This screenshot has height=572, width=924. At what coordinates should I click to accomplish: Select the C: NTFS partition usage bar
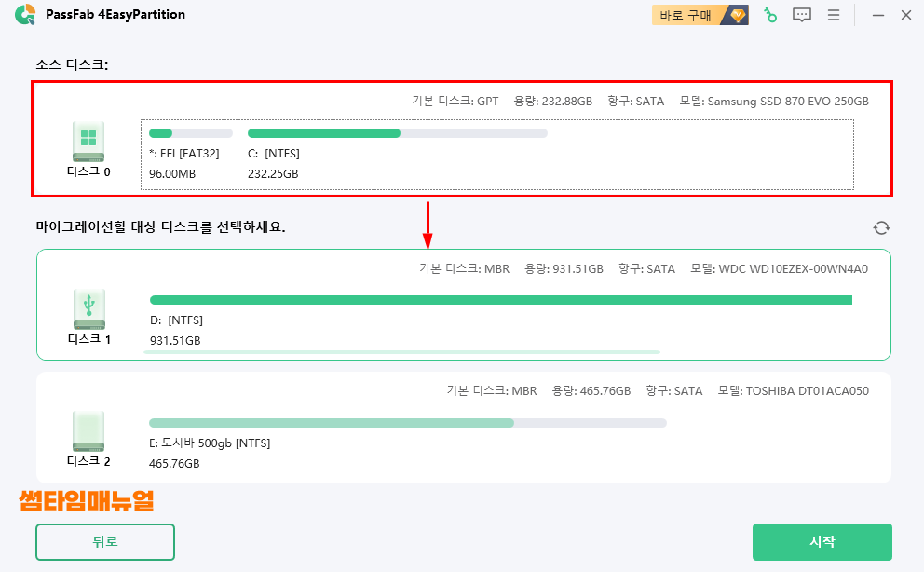[398, 133]
